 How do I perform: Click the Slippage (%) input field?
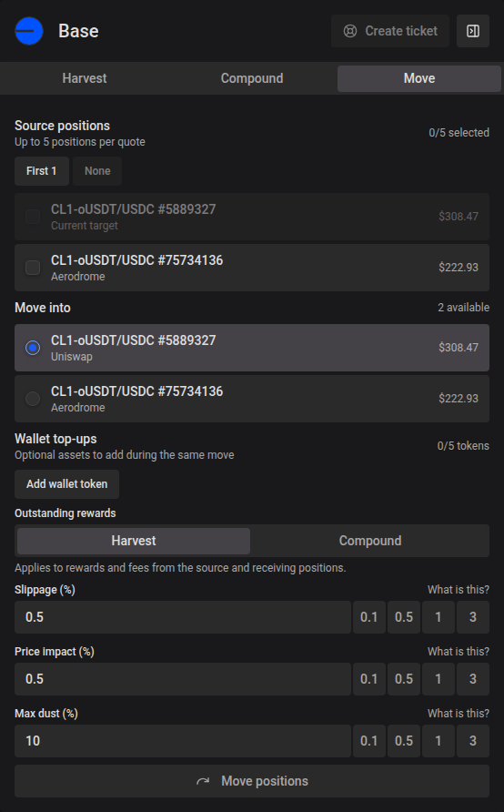[183, 617]
